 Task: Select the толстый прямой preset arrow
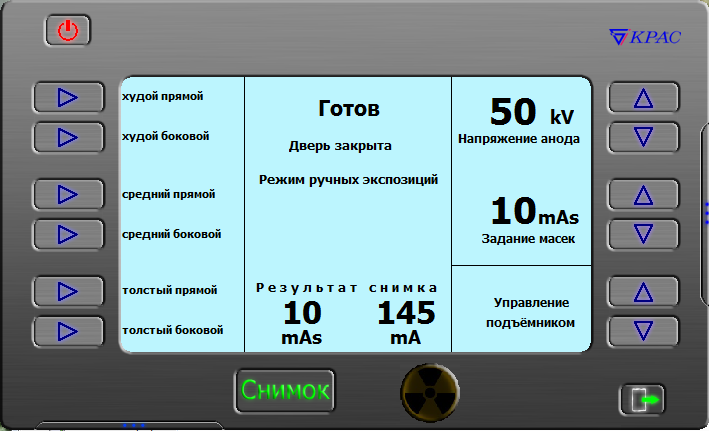click(x=68, y=291)
